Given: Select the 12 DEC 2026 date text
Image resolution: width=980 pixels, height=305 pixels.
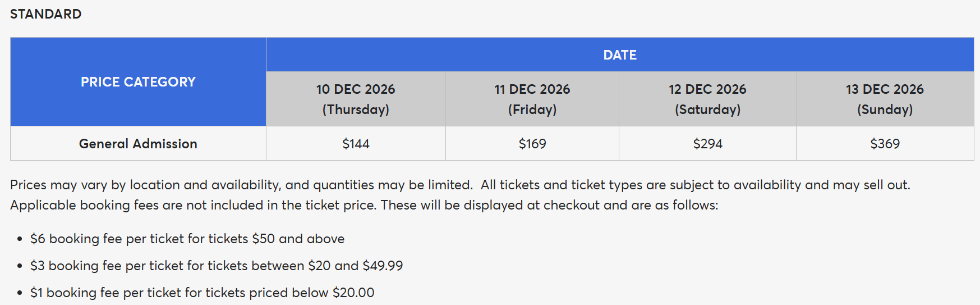Looking at the screenshot, I should (707, 89).
